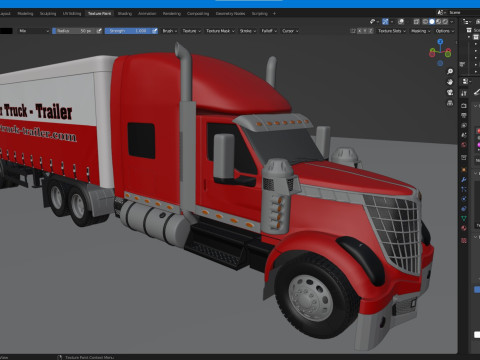The height and width of the screenshot is (360, 480).
Task: Open the outliner display mode dropdown
Action: coord(467,22)
